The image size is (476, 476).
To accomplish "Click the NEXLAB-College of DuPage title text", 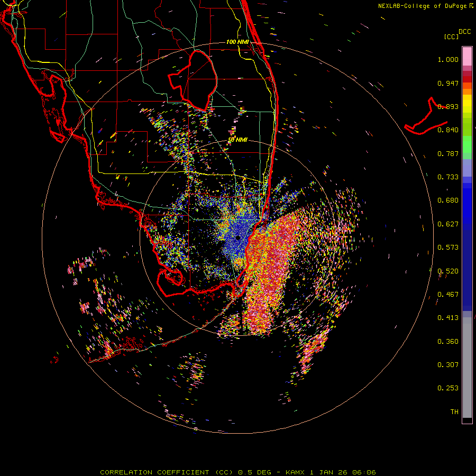I will pos(422,6).
